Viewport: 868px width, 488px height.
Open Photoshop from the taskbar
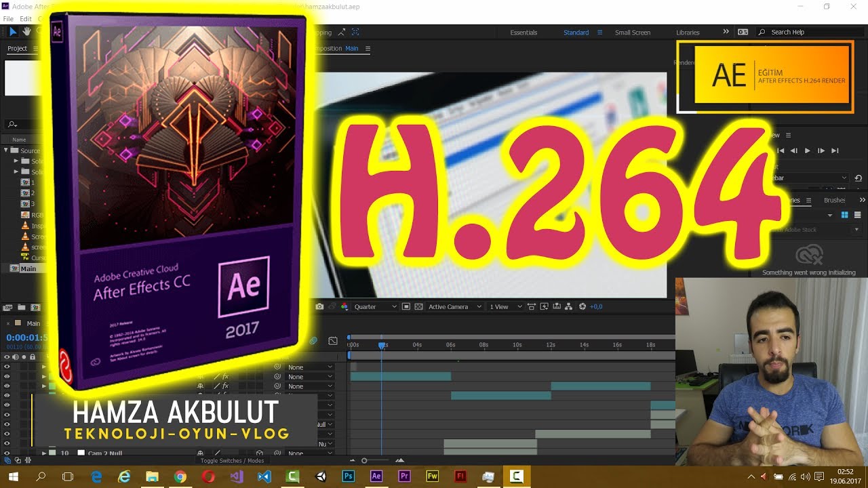pos(348,476)
